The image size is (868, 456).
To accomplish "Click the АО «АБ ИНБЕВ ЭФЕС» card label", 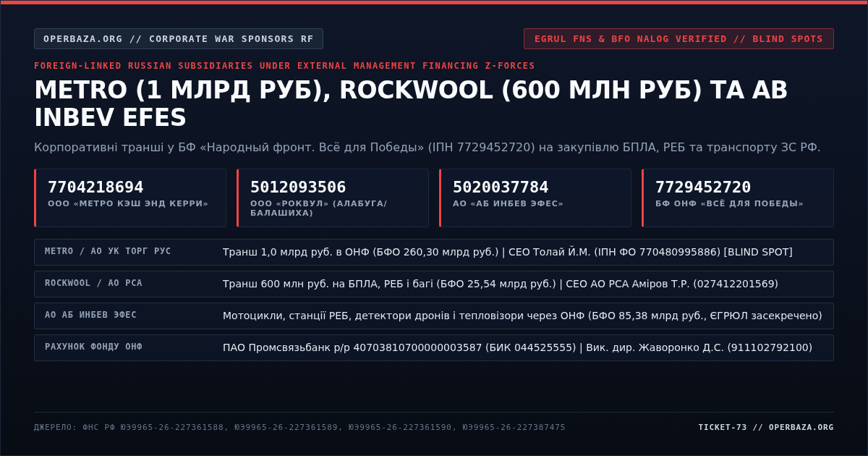I will (x=508, y=203).
